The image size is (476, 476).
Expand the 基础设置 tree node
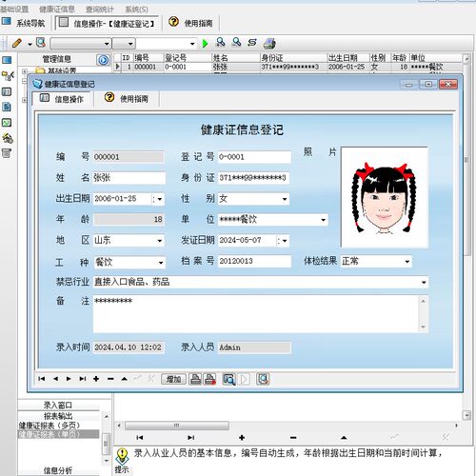25,71
